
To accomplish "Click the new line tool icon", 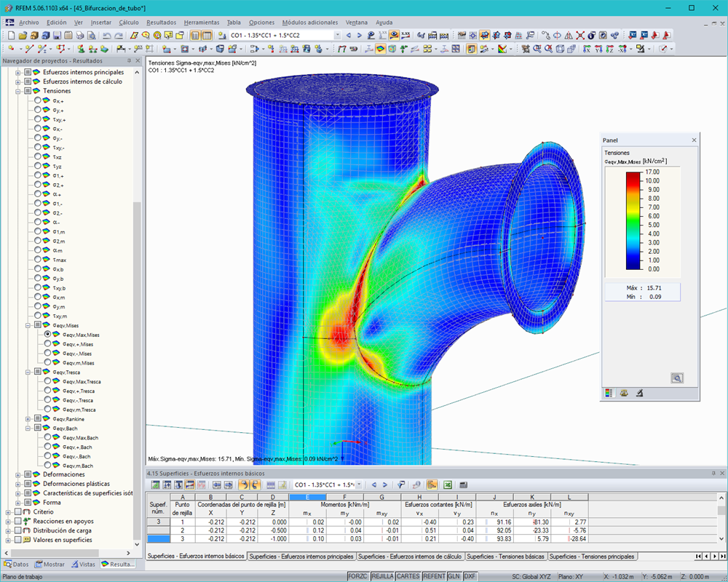I will pos(29,49).
